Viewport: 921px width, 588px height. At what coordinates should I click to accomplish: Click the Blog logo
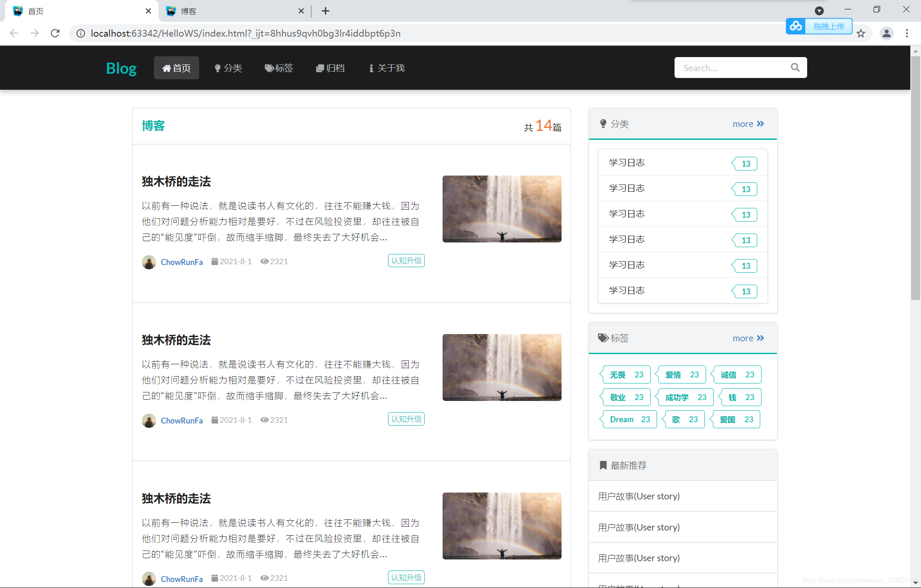click(x=121, y=68)
